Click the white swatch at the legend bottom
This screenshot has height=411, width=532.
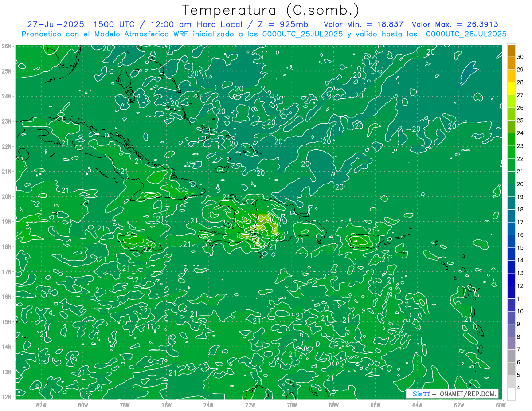coord(511,394)
